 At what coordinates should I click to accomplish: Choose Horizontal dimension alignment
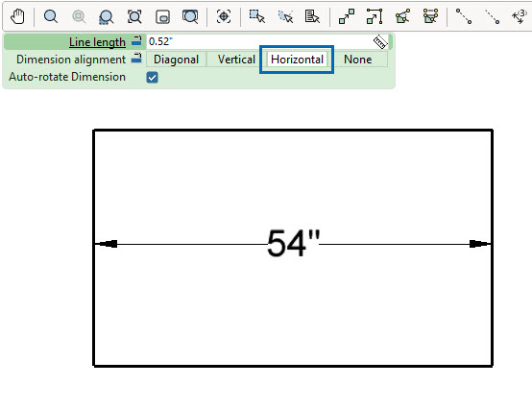click(297, 60)
